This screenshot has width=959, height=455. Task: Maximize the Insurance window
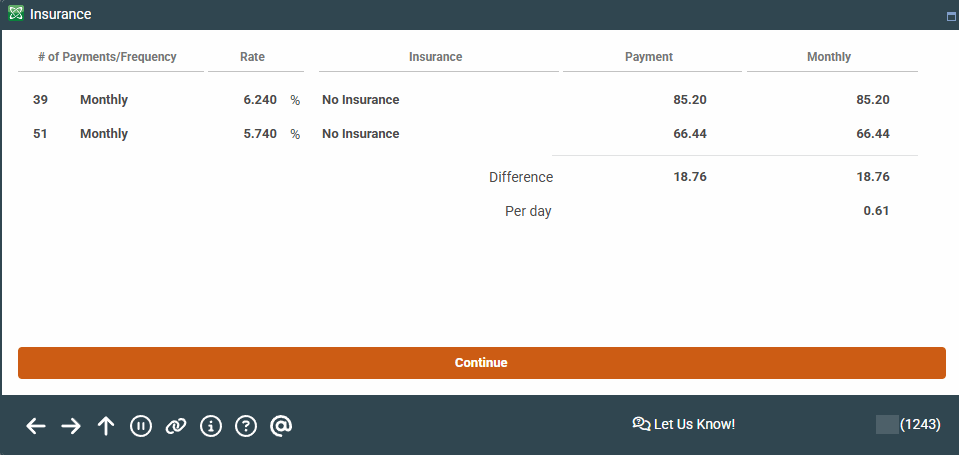(x=951, y=17)
